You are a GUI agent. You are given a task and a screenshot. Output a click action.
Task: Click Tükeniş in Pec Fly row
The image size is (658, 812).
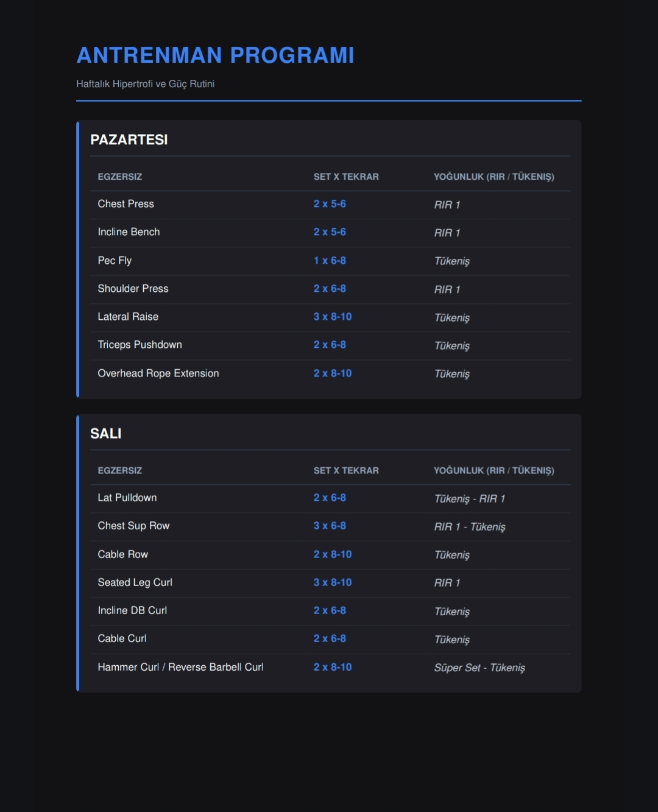(452, 261)
